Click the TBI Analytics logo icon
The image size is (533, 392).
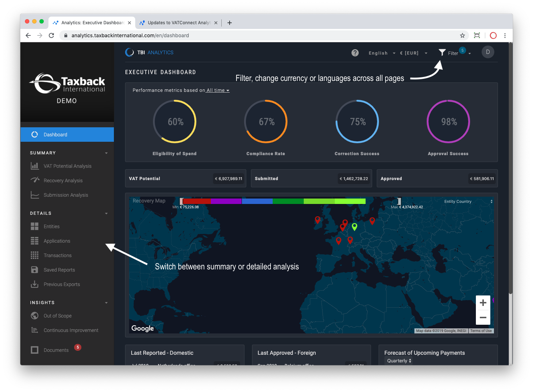pos(129,52)
